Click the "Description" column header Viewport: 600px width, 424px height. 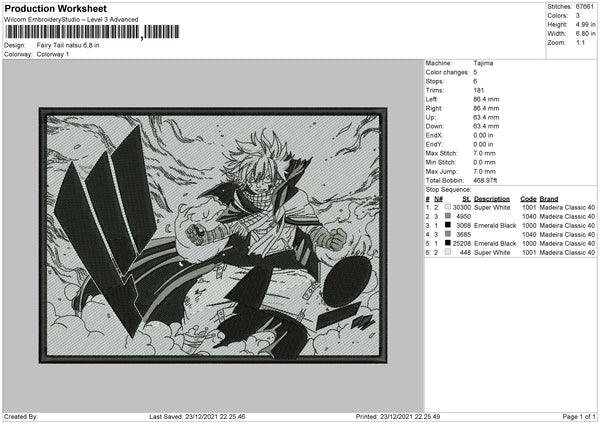tap(492, 199)
